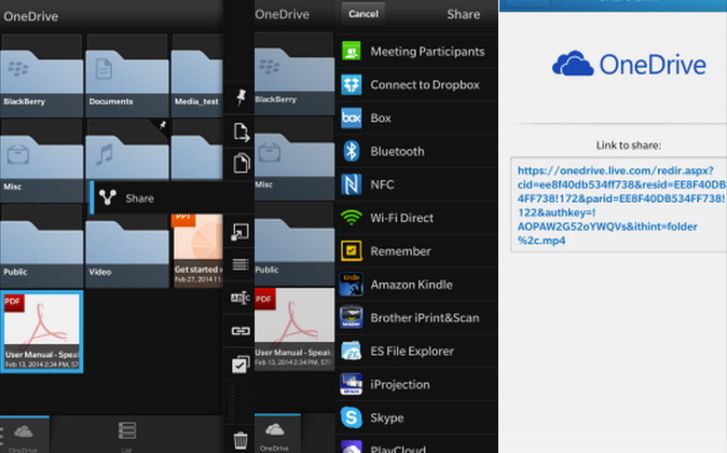Select Amazon Kindle as share target
This screenshot has height=453, width=727.
coord(411,285)
